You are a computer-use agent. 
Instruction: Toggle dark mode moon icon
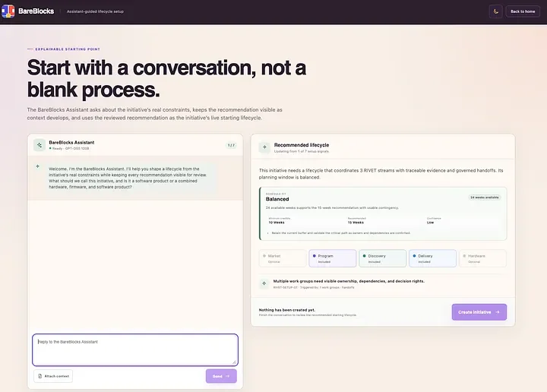click(x=495, y=11)
